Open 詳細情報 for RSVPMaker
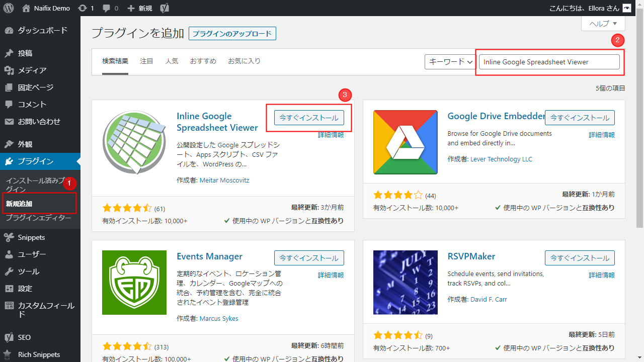Image resolution: width=644 pixels, height=362 pixels. tap(602, 276)
